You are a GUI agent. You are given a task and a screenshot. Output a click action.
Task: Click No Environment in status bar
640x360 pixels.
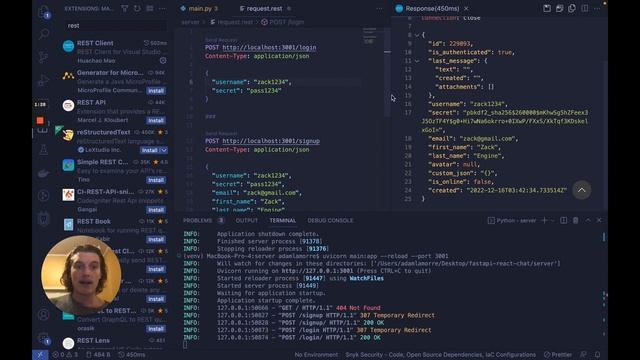pyautogui.click(x=316, y=355)
